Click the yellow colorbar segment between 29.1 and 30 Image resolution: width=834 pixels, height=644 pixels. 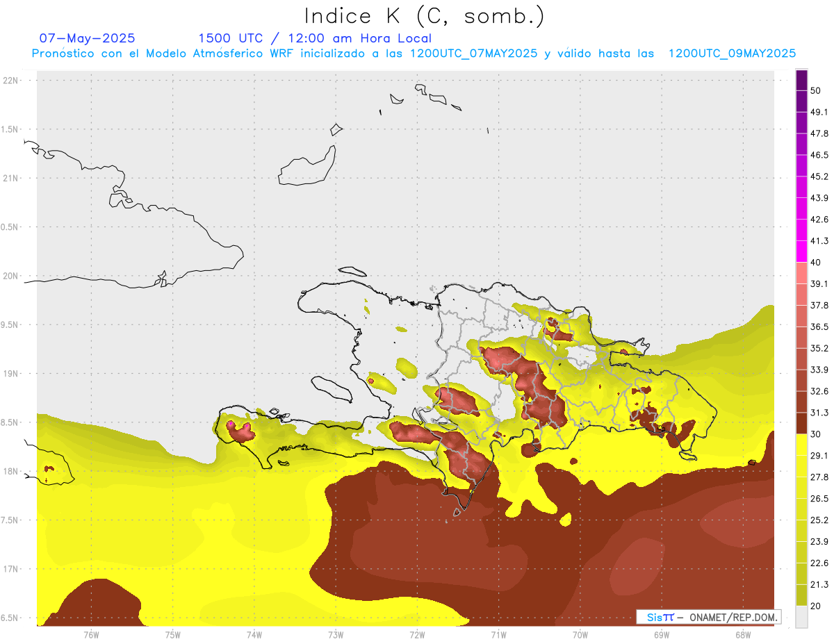801,445
